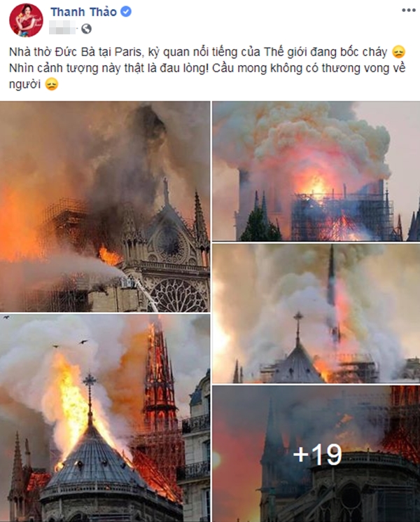Image resolution: width=420 pixels, height=522 pixels.
Task: Click Thanh Thảo's profile picture
Action: [x=26, y=20]
